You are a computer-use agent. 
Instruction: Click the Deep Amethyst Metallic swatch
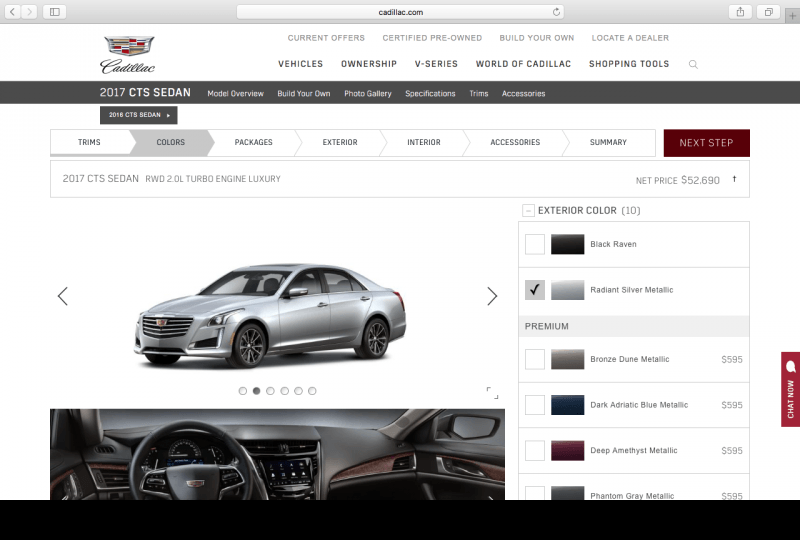click(x=567, y=451)
